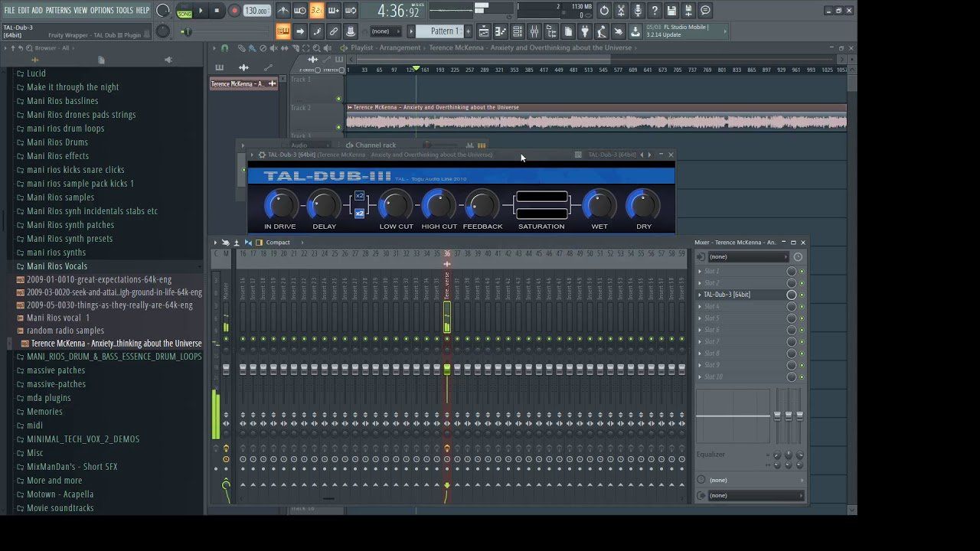The width and height of the screenshot is (980, 551).
Task: Click the Compact button in the mixer
Action: pos(277,242)
